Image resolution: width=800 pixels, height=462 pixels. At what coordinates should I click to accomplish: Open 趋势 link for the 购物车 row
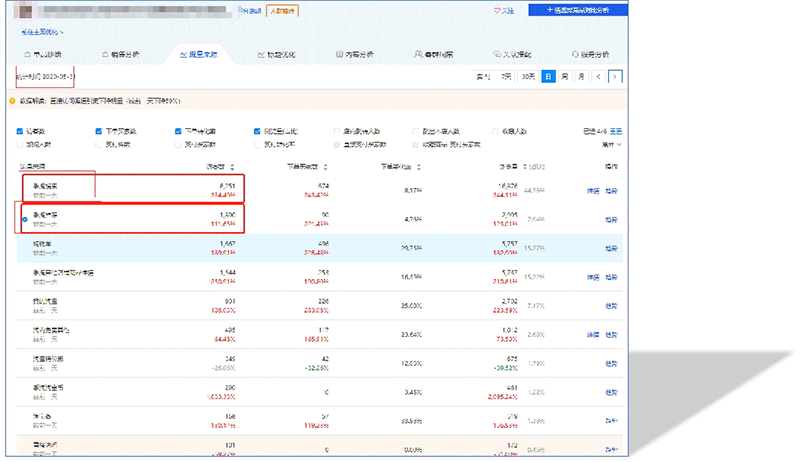[x=612, y=248]
